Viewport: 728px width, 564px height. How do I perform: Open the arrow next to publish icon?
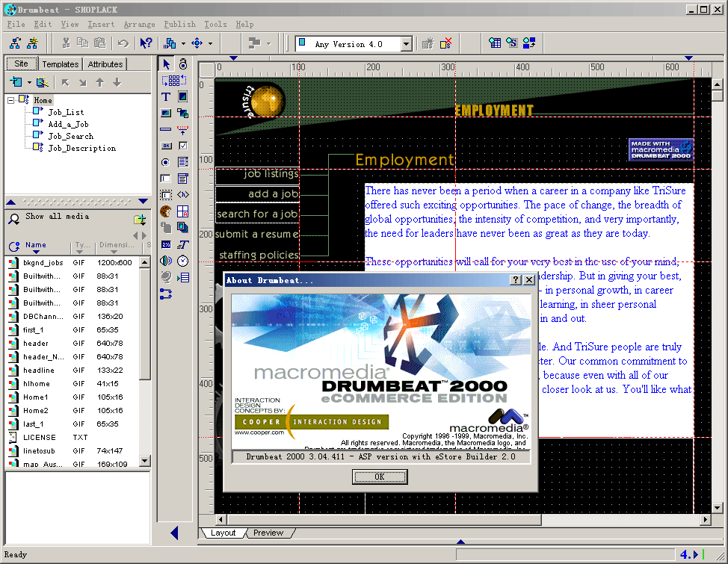coord(183,43)
